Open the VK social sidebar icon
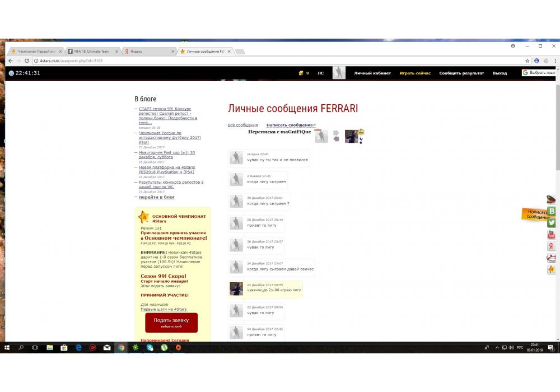The height and width of the screenshot is (392, 560). [x=552, y=211]
